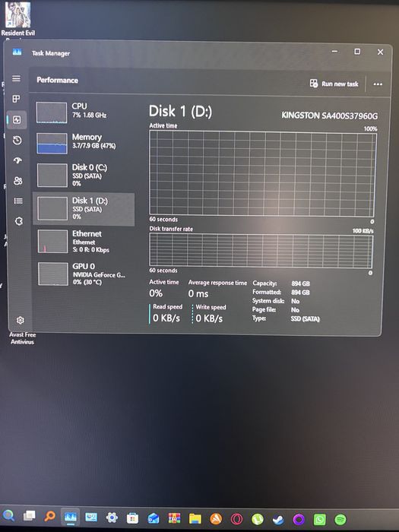Open Outlook from the taskbar
The height and width of the screenshot is (532, 399).
(154, 518)
